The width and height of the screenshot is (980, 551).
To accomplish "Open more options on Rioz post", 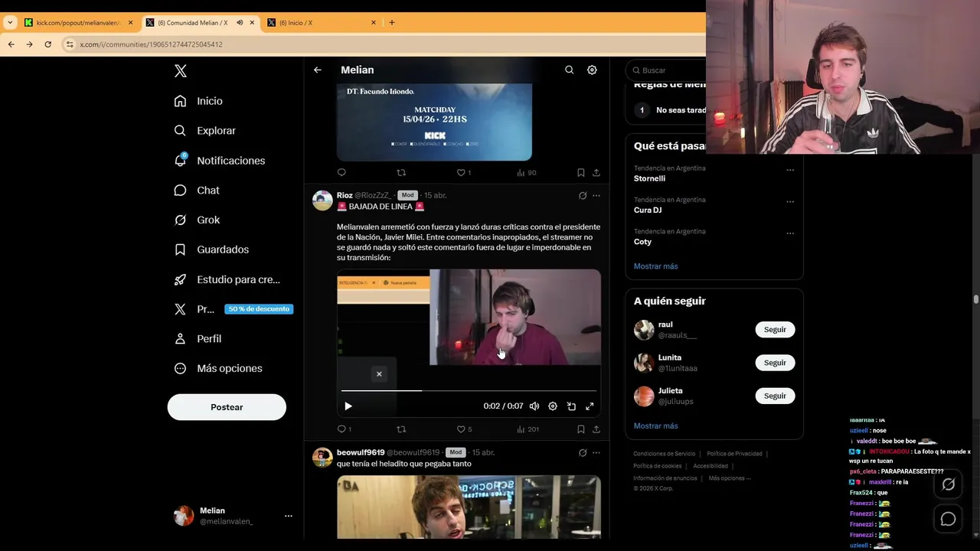I will click(x=596, y=196).
